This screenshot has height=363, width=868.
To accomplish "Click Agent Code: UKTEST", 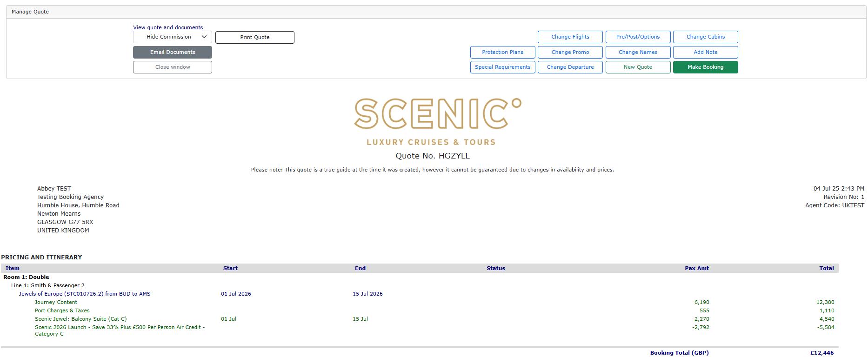I will (x=835, y=205).
